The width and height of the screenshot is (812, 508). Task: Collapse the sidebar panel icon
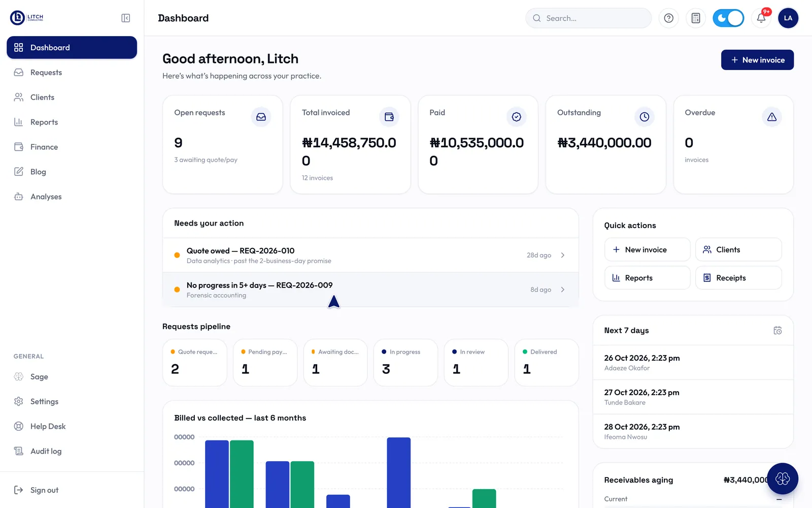click(126, 18)
